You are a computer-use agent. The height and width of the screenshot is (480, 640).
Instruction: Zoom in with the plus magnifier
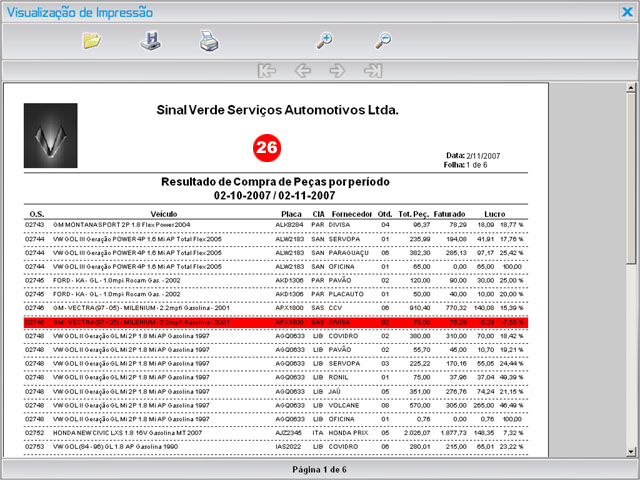325,41
